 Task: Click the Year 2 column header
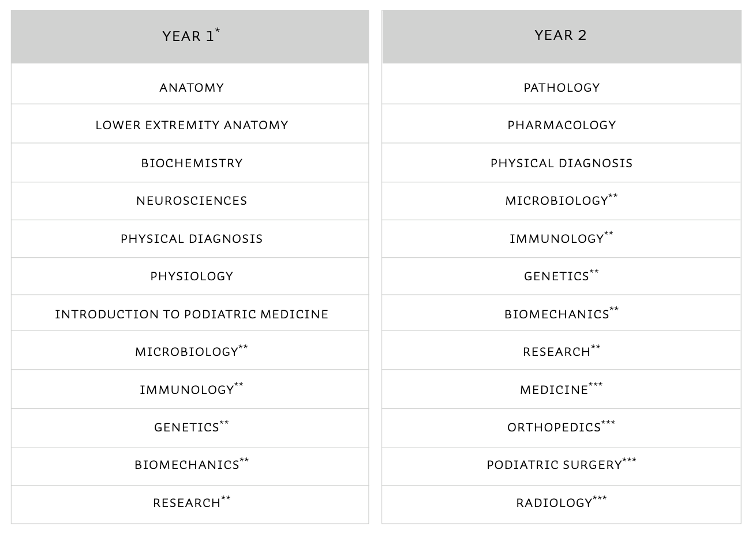[560, 35]
